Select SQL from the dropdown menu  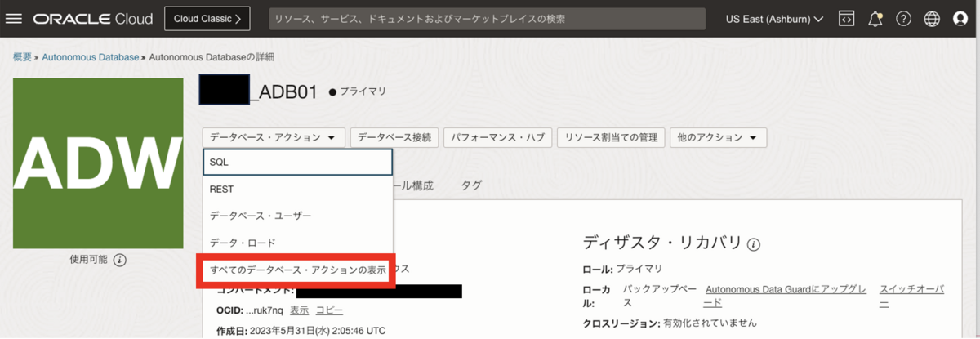click(x=298, y=163)
